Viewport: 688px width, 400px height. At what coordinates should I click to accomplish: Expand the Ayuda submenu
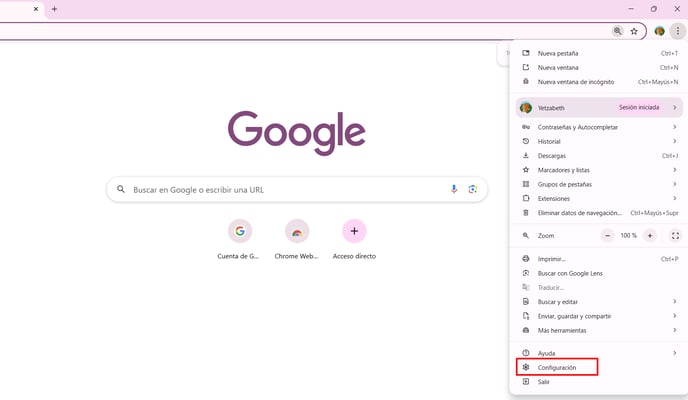coord(599,353)
